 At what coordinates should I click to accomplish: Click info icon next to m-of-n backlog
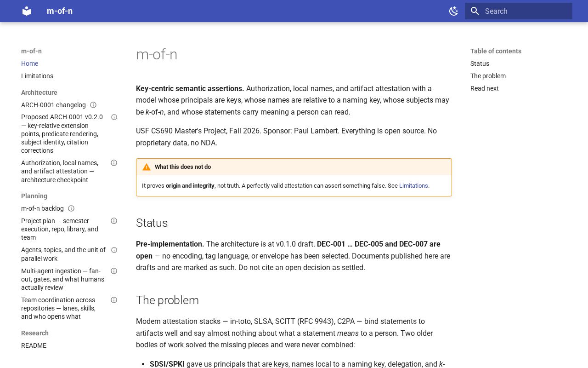(x=71, y=208)
